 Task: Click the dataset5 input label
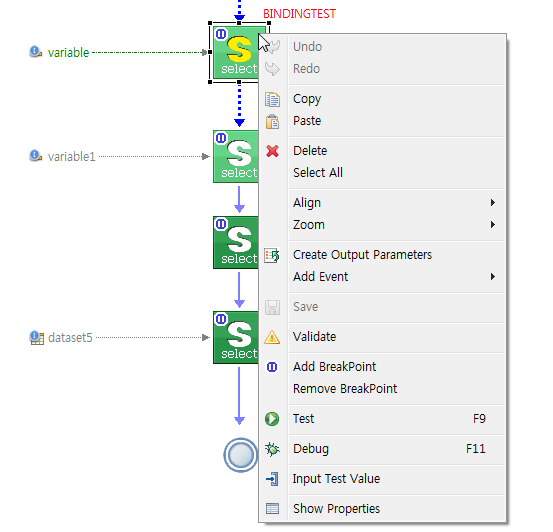(70, 338)
